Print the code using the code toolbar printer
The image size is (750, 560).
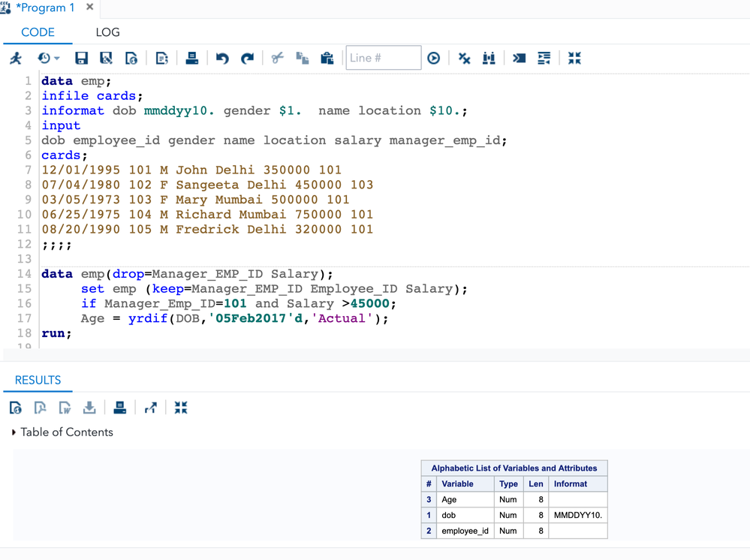pyautogui.click(x=192, y=59)
